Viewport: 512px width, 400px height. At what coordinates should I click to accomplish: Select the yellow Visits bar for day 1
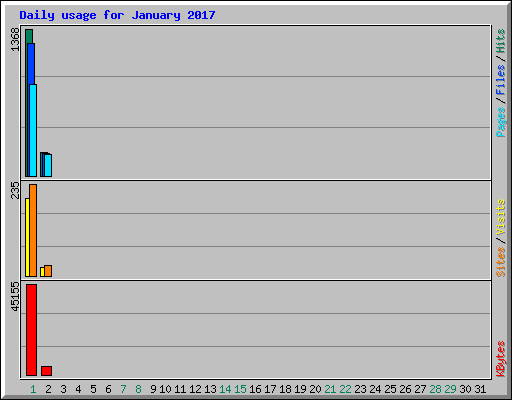click(27, 237)
